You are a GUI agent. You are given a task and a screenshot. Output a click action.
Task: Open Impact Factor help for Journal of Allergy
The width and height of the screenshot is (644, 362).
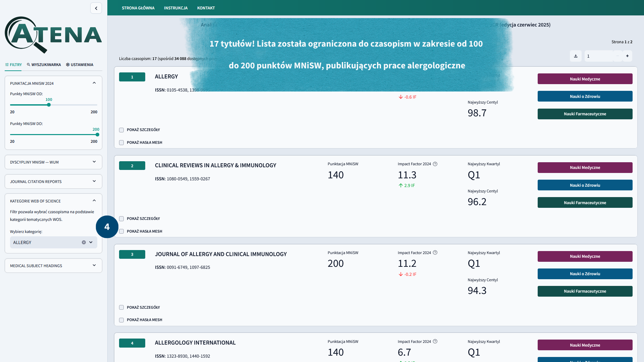coord(435,253)
